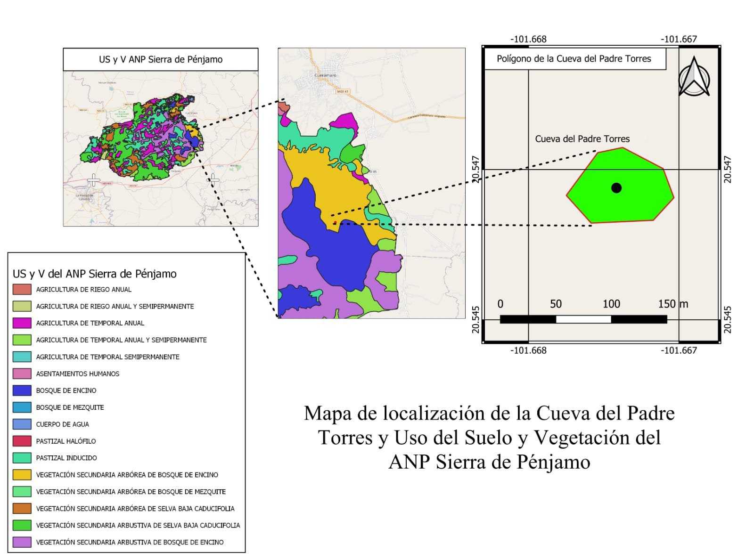Viewport: 754px width, 560px height.
Task: Choose the Pastizal Inducido legend swatch
Action: (22, 458)
